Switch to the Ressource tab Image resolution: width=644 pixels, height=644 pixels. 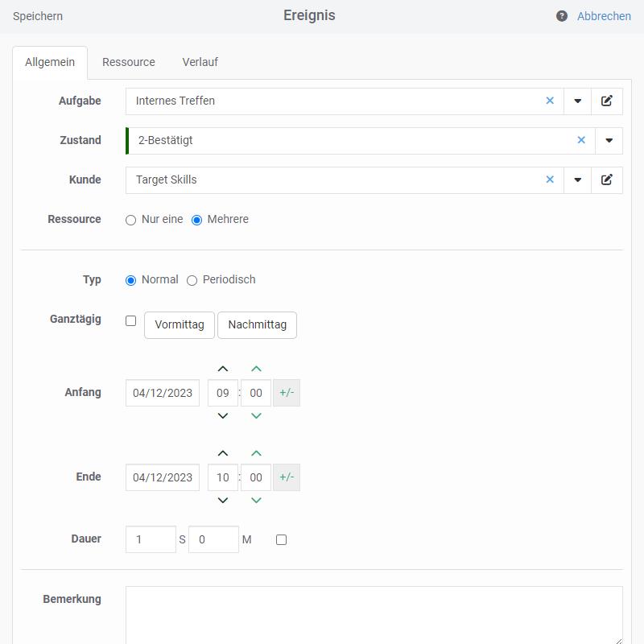tap(129, 62)
